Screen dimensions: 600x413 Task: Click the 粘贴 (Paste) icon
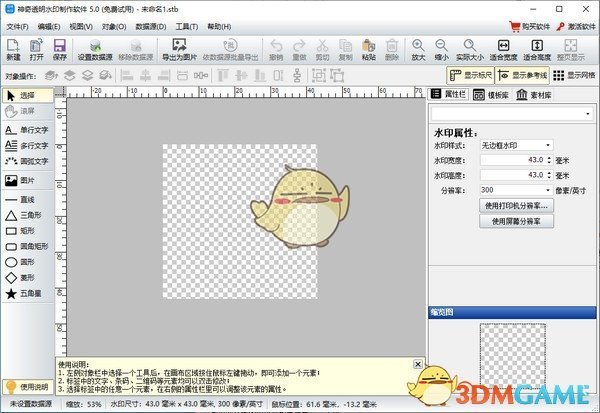(368, 50)
